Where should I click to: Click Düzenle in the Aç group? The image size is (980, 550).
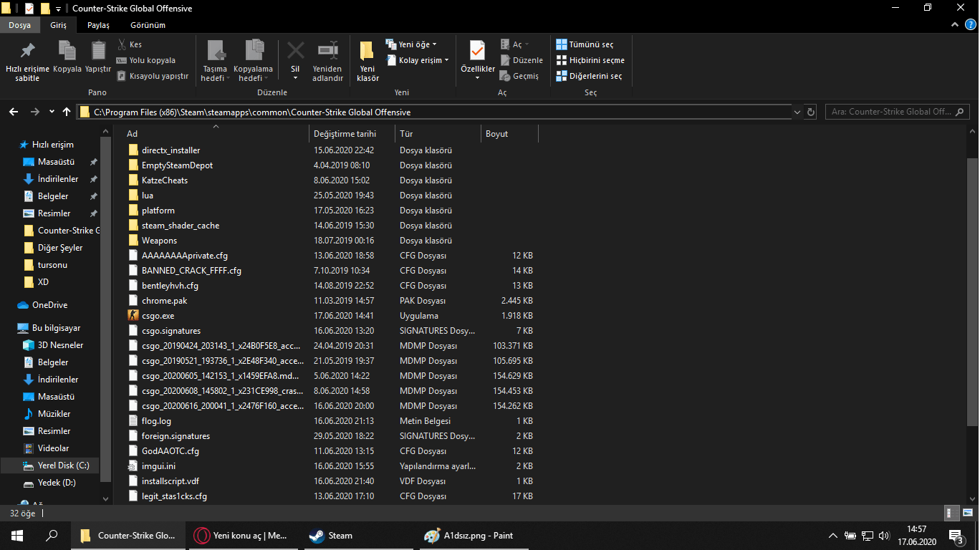tap(522, 60)
